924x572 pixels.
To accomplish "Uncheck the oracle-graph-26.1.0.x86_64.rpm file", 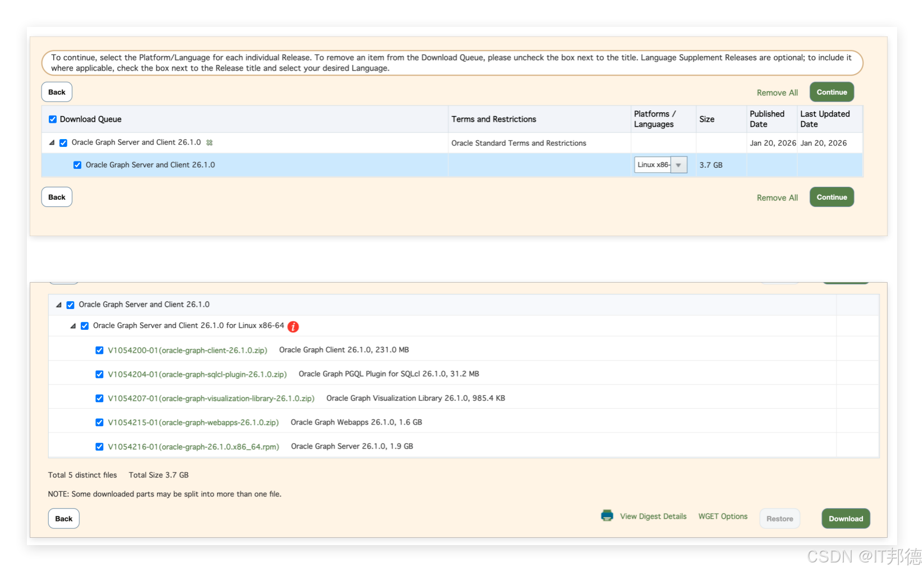I will [x=99, y=446].
